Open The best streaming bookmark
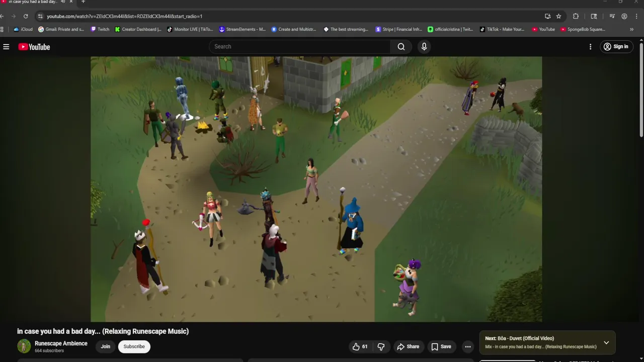The width and height of the screenshot is (644, 362). 346,29
